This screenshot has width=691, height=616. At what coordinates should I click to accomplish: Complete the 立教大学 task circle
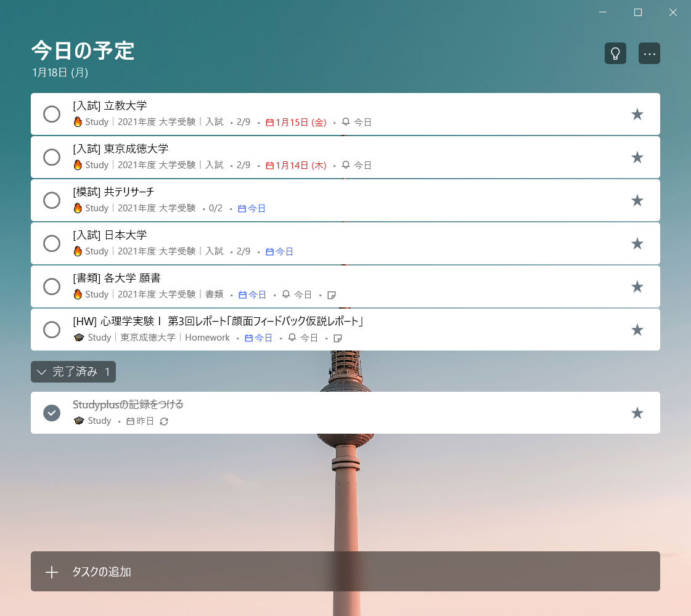pos(52,114)
